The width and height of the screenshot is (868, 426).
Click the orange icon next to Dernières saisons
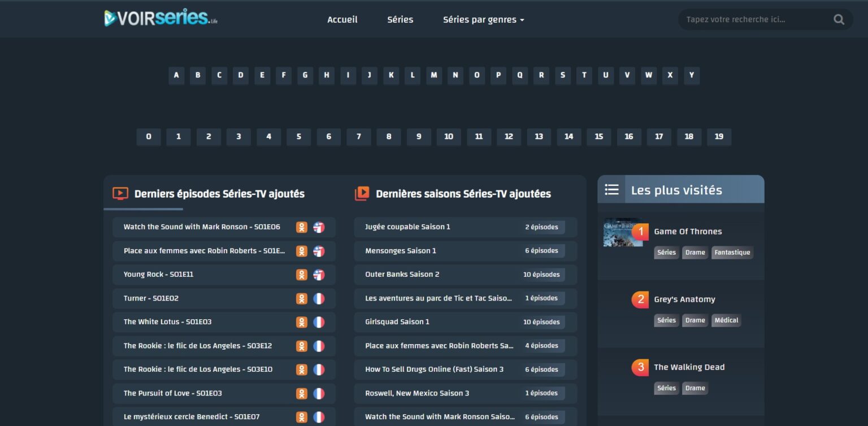click(362, 194)
